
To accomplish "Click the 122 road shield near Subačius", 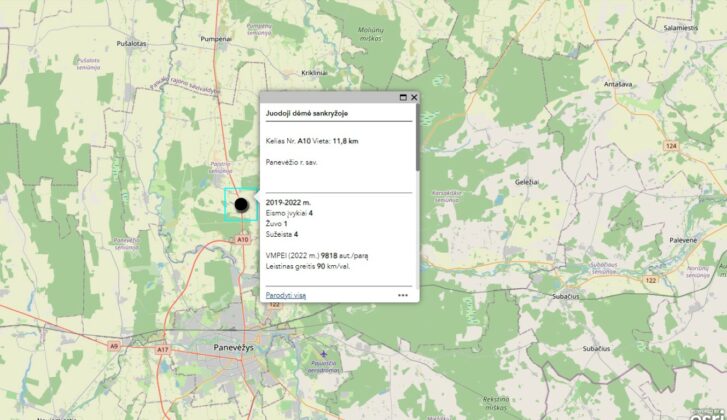I will [651, 280].
